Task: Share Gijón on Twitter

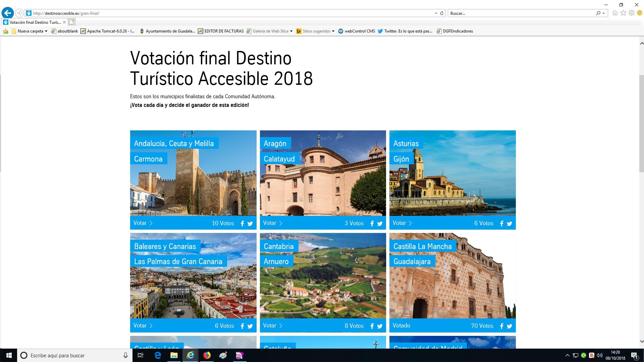Action: [509, 224]
